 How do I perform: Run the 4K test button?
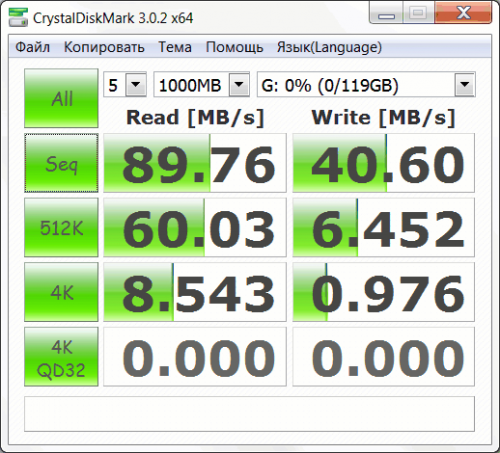tap(61, 292)
